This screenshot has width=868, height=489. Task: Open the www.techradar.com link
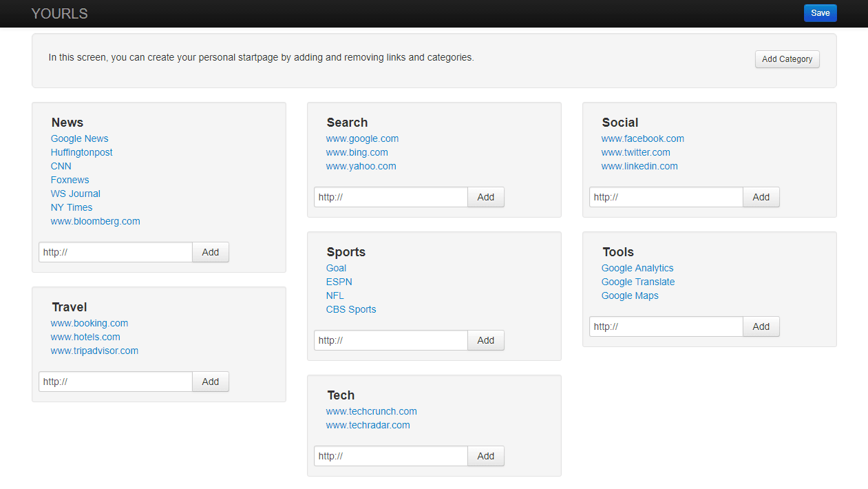coord(368,425)
